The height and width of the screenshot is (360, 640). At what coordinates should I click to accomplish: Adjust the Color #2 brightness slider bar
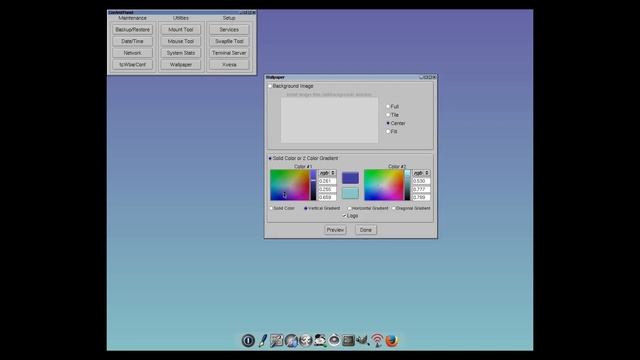tap(407, 185)
